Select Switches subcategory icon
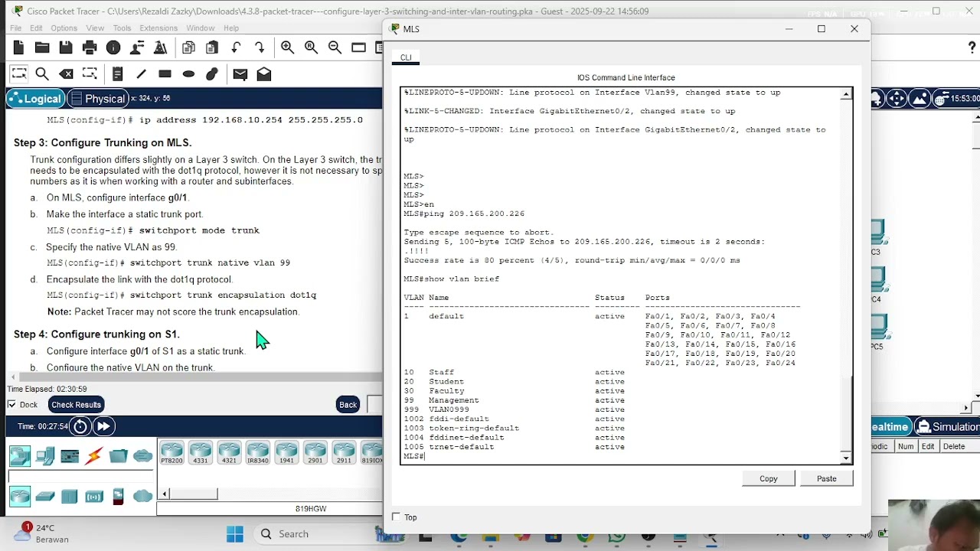 [x=45, y=497]
